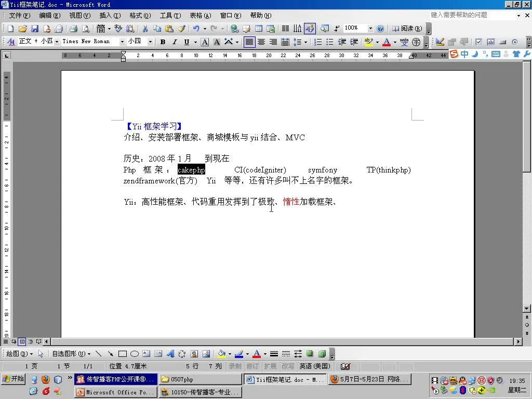Click the Print Preview icon
This screenshot has height=399, width=532.
86,29
